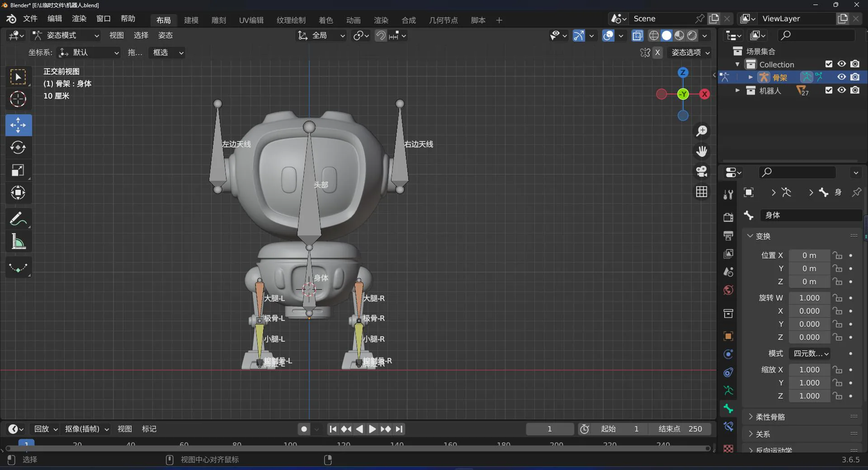
Task: Open 全局 transform orientation dropdown
Action: [321, 35]
